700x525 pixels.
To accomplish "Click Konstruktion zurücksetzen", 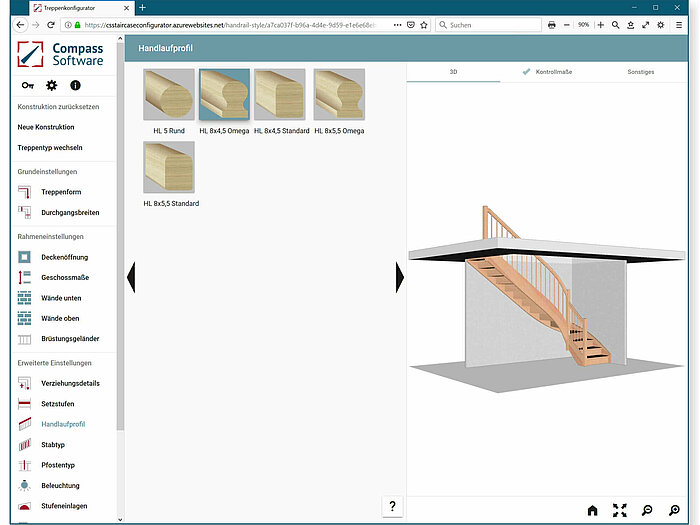I will (59, 107).
